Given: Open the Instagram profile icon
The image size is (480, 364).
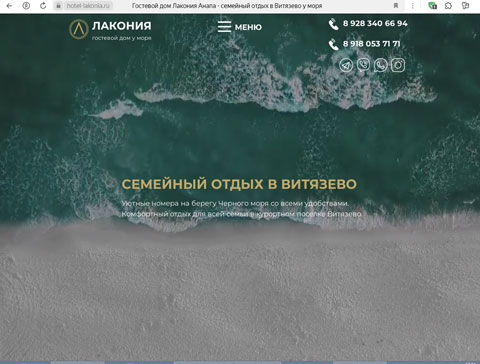Looking at the screenshot, I should click(x=398, y=65).
